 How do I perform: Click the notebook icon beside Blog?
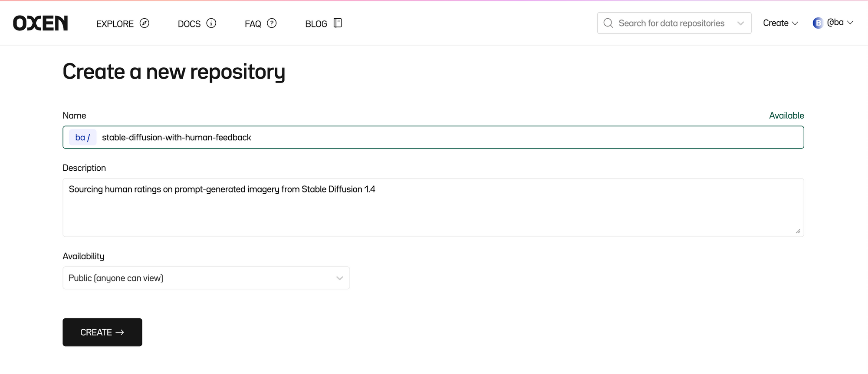tap(338, 23)
